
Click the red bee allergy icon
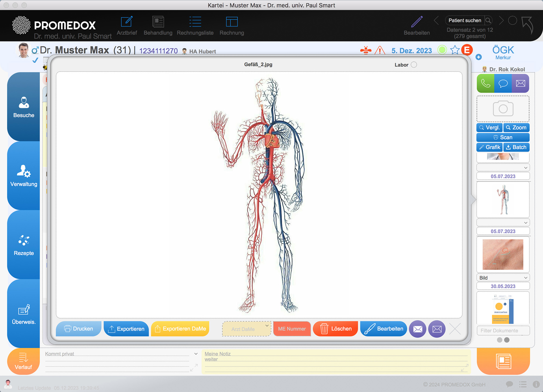click(366, 50)
